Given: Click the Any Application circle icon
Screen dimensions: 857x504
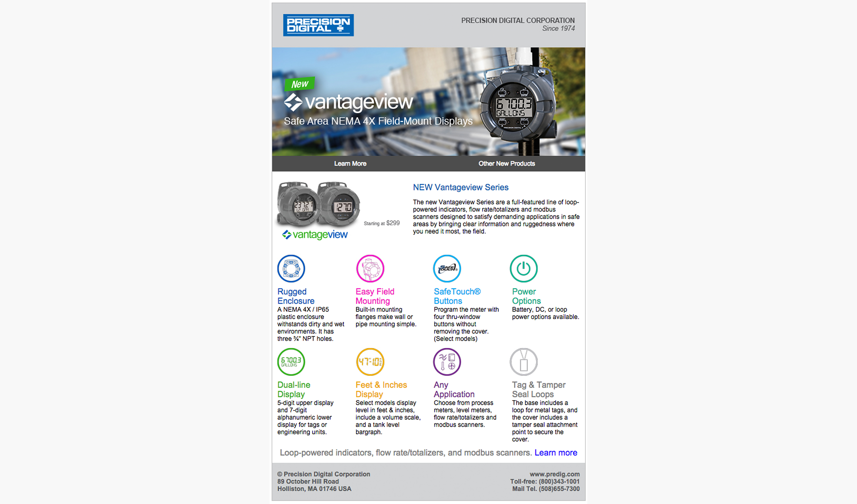Looking at the screenshot, I should point(447,362).
